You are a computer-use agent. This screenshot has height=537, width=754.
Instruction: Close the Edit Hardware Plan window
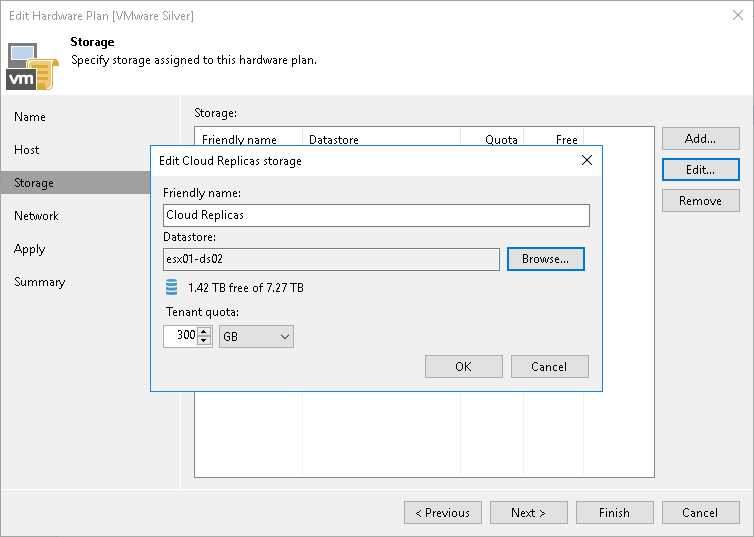click(x=738, y=15)
